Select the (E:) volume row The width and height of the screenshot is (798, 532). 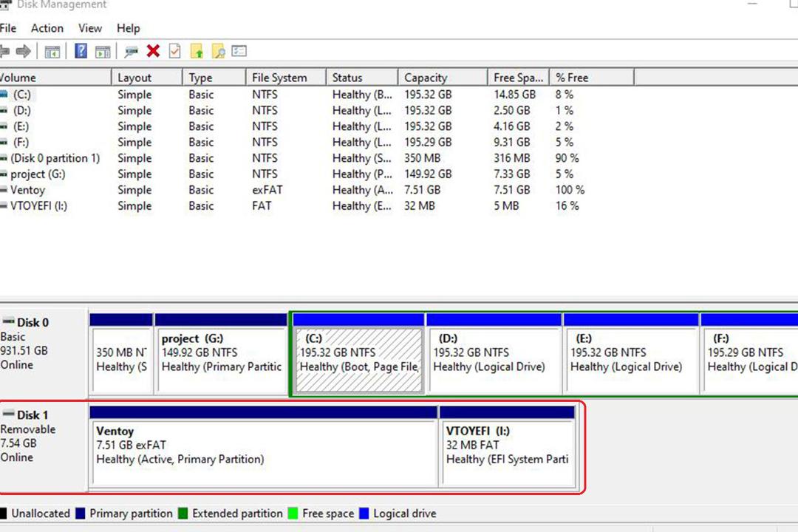317,126
